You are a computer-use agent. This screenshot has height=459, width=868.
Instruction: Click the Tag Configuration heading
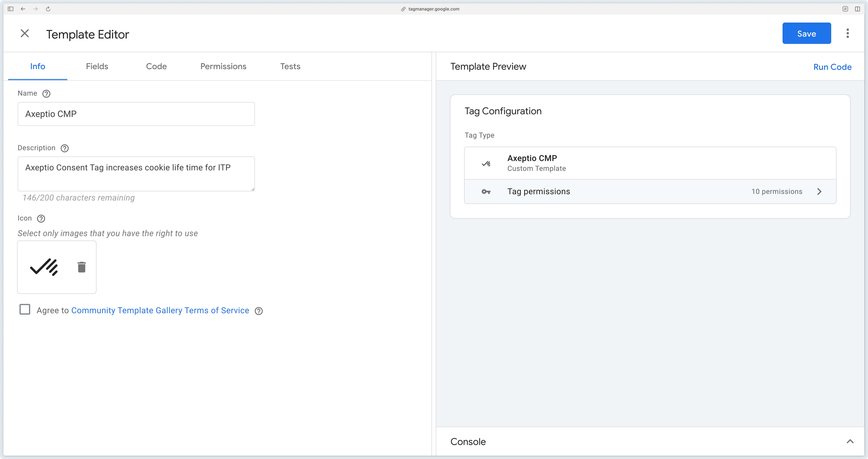pyautogui.click(x=503, y=111)
